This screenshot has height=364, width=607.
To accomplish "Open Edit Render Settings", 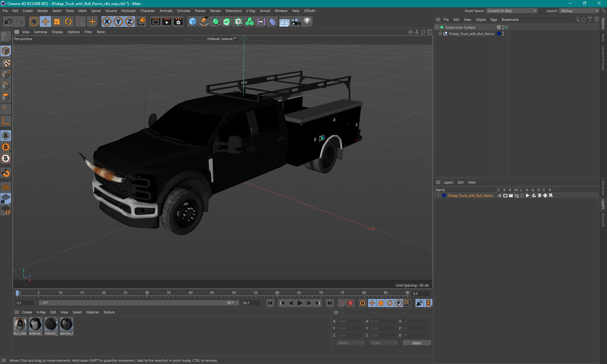I will tap(178, 21).
